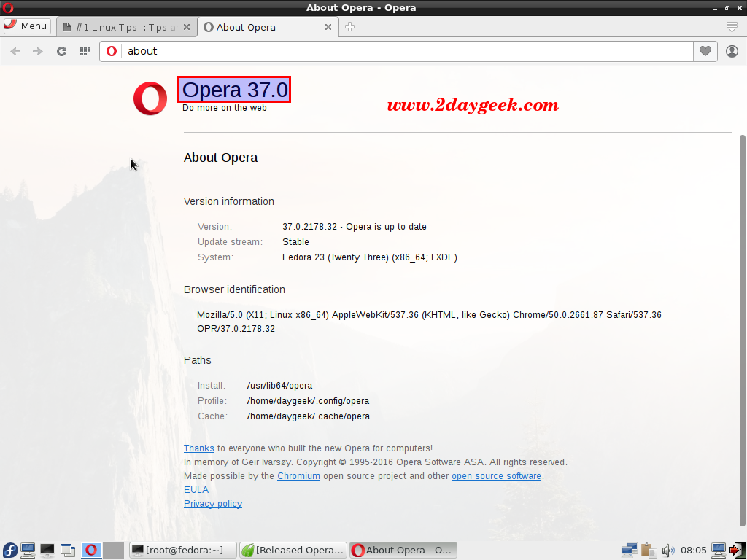Open the Privacy policy link
747x560 pixels.
[213, 503]
